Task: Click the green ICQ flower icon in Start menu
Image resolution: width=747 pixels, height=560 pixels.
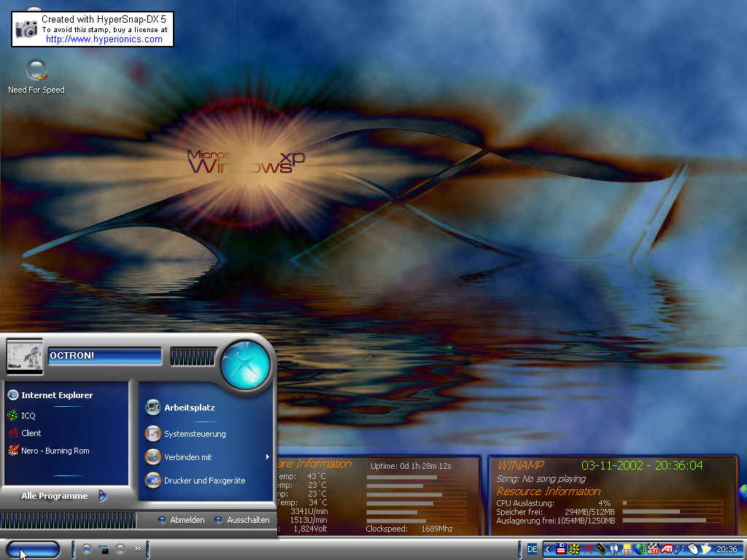Action: pos(13,415)
